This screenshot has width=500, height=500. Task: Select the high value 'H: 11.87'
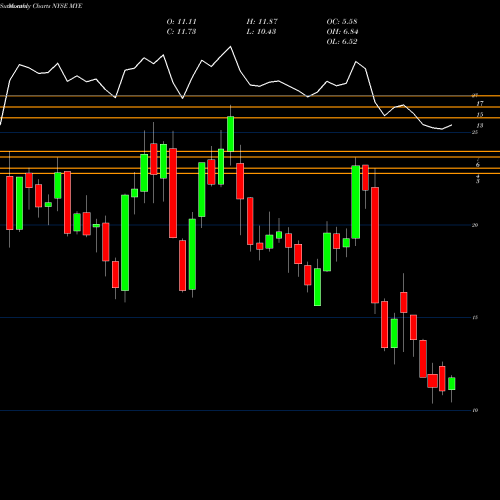click(x=262, y=22)
